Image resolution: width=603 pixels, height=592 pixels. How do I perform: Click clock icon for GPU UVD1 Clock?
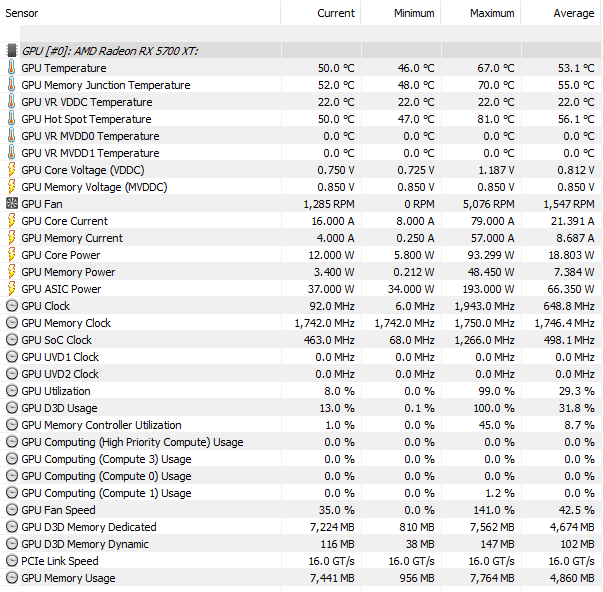12,357
